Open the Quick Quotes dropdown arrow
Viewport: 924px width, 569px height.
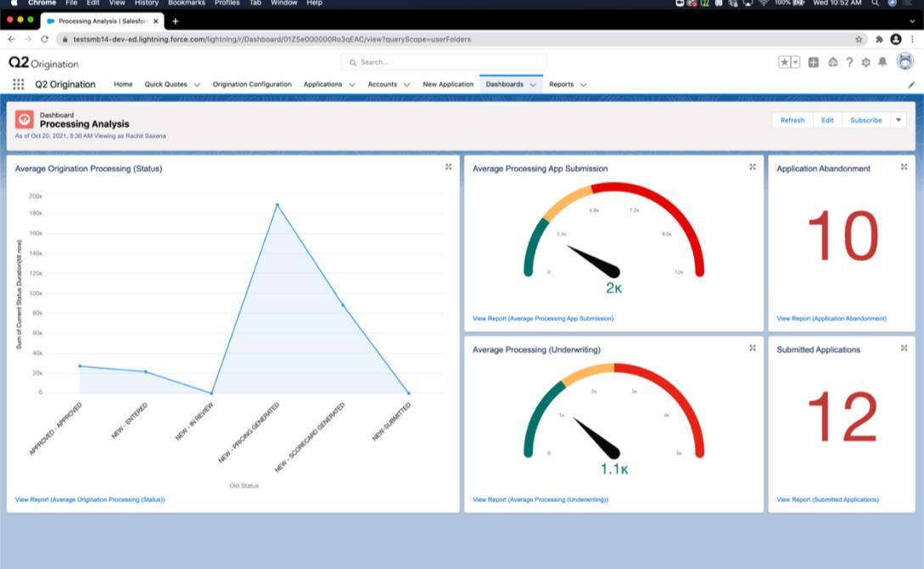coord(197,85)
